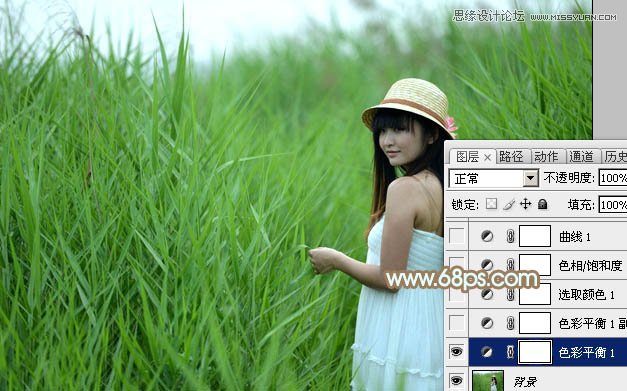Screen dimensions: 627x391
Task: Select the 色彩平衡 1 layer name
Action: (x=586, y=352)
